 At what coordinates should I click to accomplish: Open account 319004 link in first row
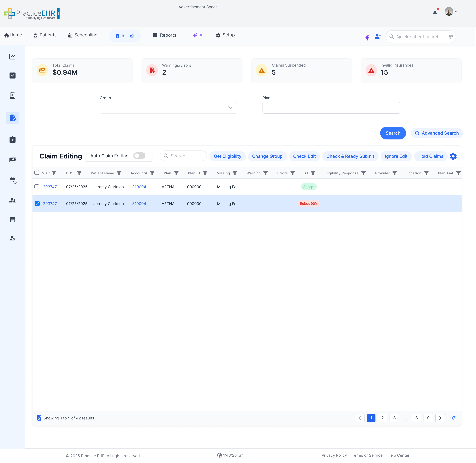point(139,187)
